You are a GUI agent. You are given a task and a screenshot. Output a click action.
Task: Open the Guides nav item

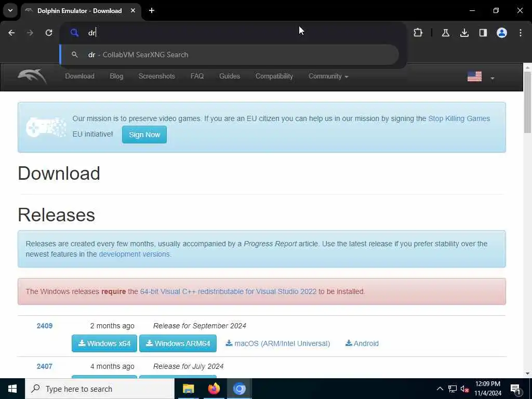[230, 76]
